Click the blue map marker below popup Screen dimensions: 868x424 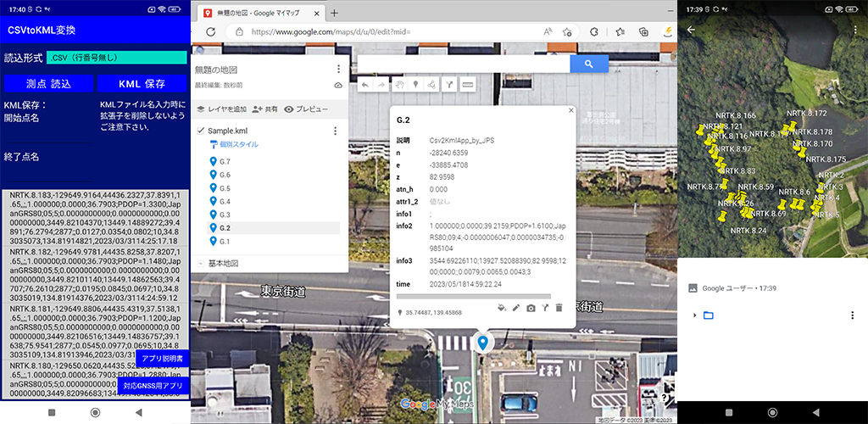[x=483, y=342]
